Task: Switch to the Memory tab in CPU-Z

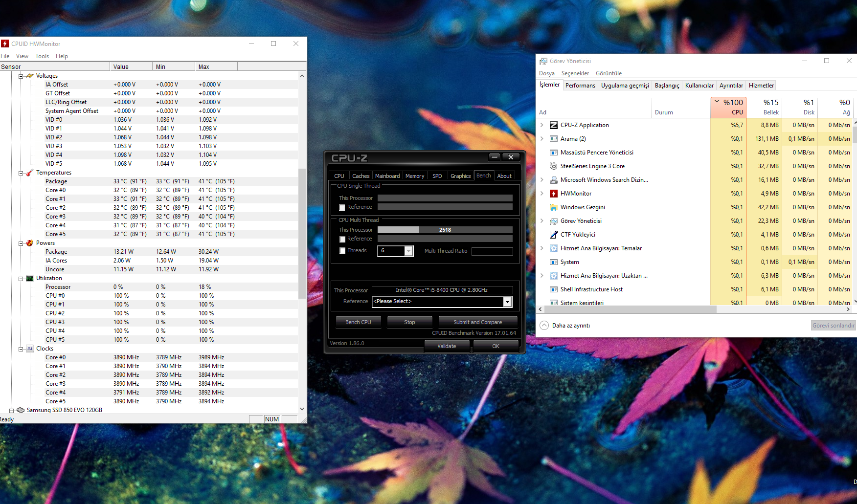Action: pyautogui.click(x=415, y=176)
